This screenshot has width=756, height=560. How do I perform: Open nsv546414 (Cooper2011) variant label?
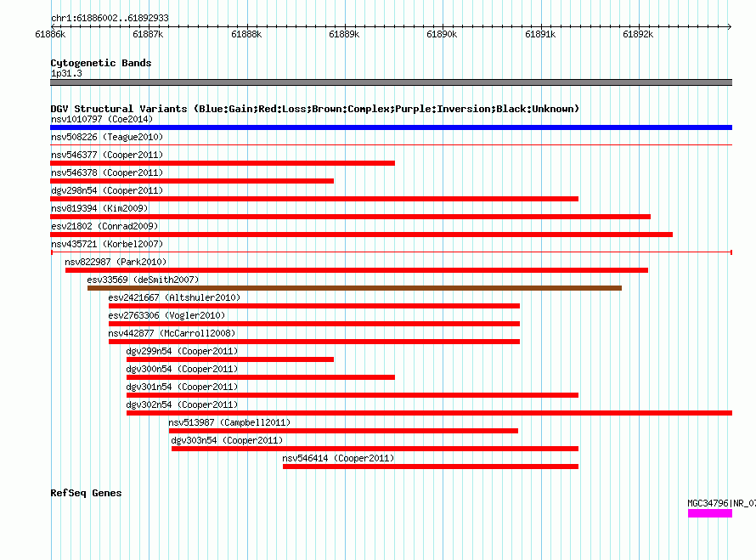(338, 458)
